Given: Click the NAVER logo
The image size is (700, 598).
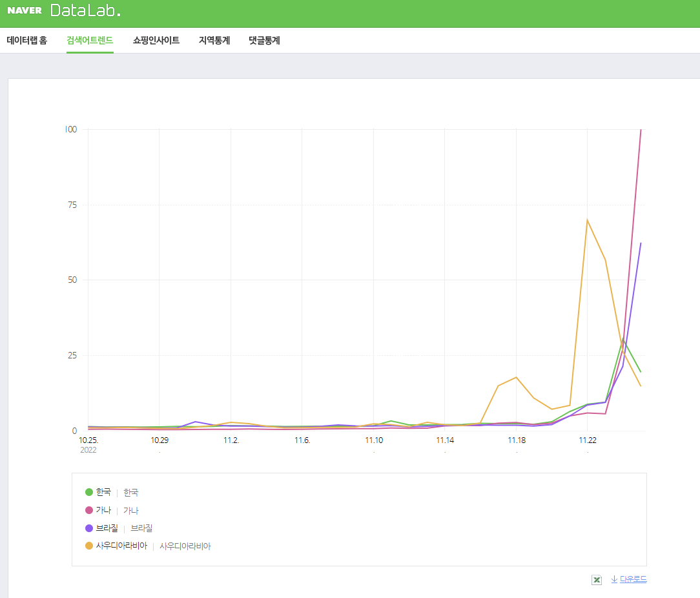Looking at the screenshot, I should coord(25,10).
